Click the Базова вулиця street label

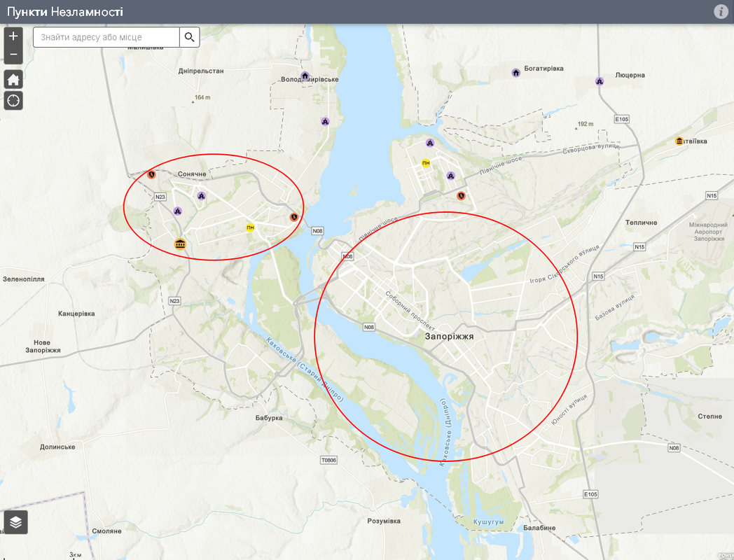(x=615, y=307)
